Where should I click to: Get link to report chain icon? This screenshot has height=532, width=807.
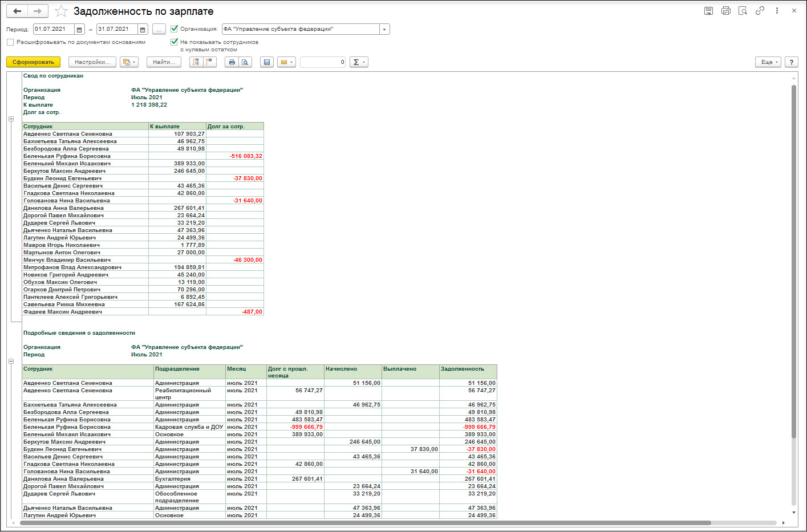point(760,11)
